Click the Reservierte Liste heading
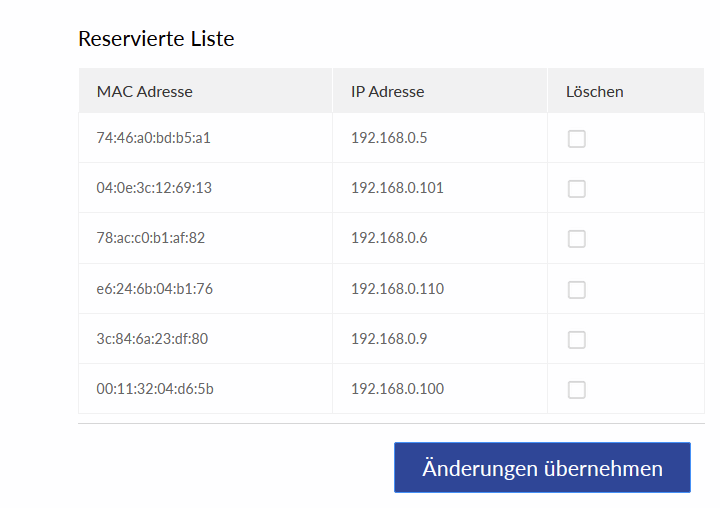Image resolution: width=720 pixels, height=508 pixels. point(156,39)
